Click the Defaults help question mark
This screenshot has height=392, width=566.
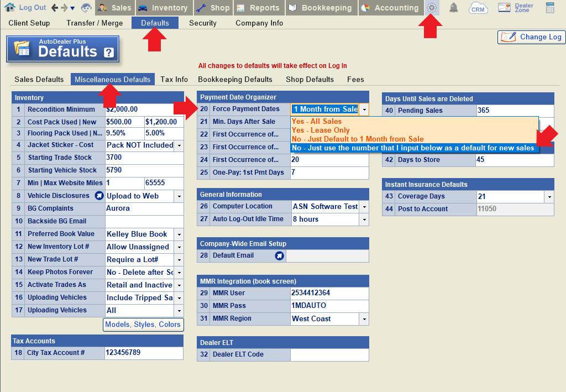pos(109,53)
